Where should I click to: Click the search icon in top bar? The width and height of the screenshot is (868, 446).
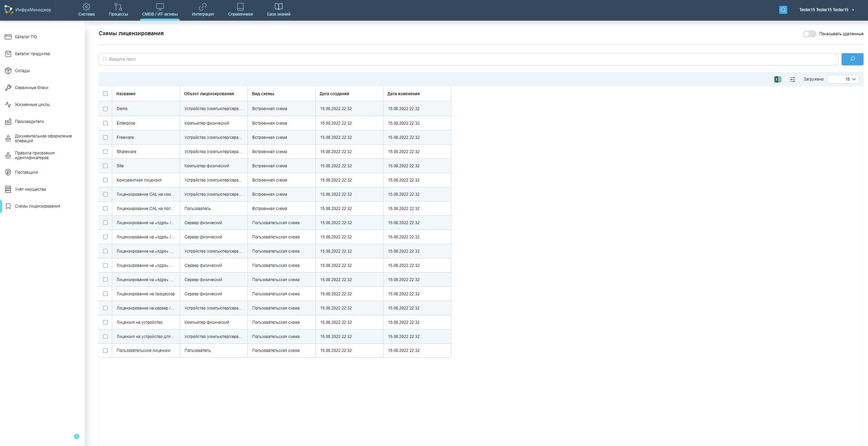coord(783,10)
